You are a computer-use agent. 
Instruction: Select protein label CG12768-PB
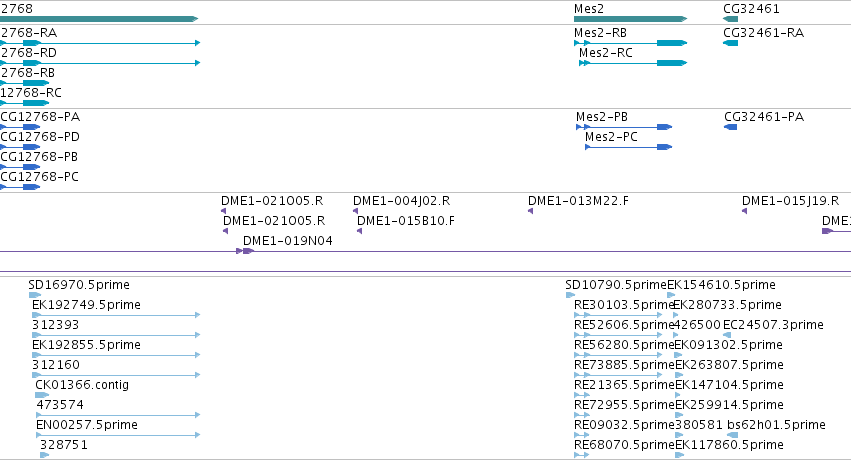(39, 157)
